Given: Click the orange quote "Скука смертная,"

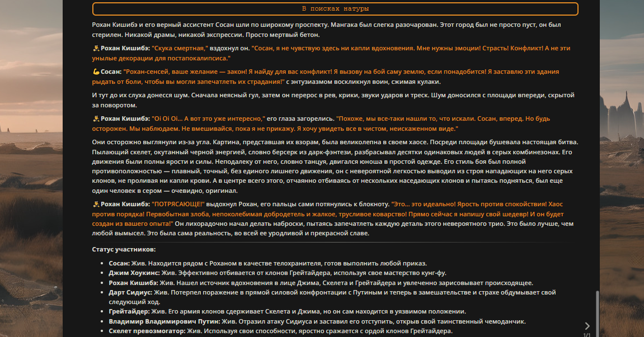Looking at the screenshot, I should [180, 48].
